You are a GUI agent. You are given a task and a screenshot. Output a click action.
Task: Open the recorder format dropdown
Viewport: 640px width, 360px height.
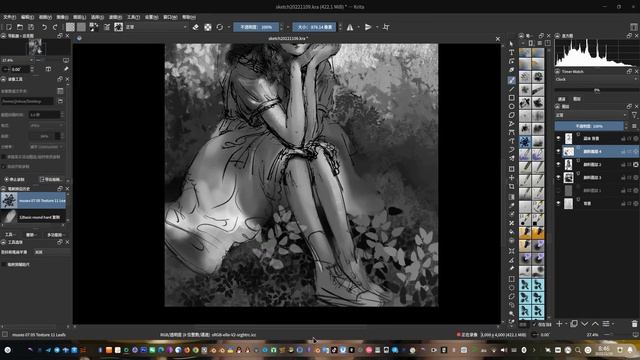46,125
